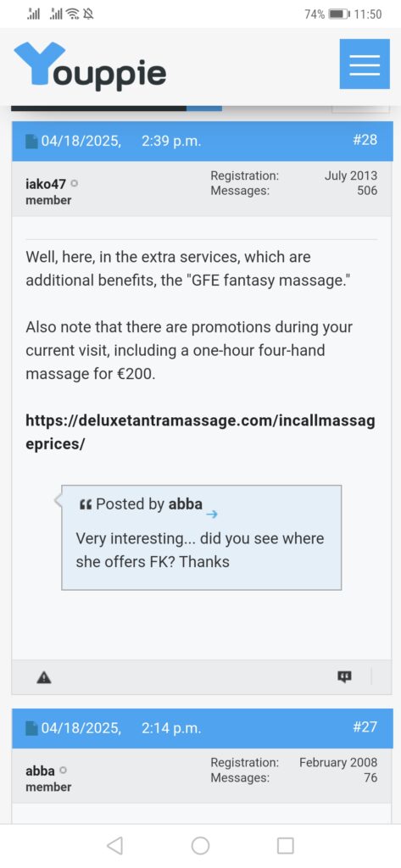The height and width of the screenshot is (868, 401).
Task: Open iako47 user profile
Action: point(46,184)
